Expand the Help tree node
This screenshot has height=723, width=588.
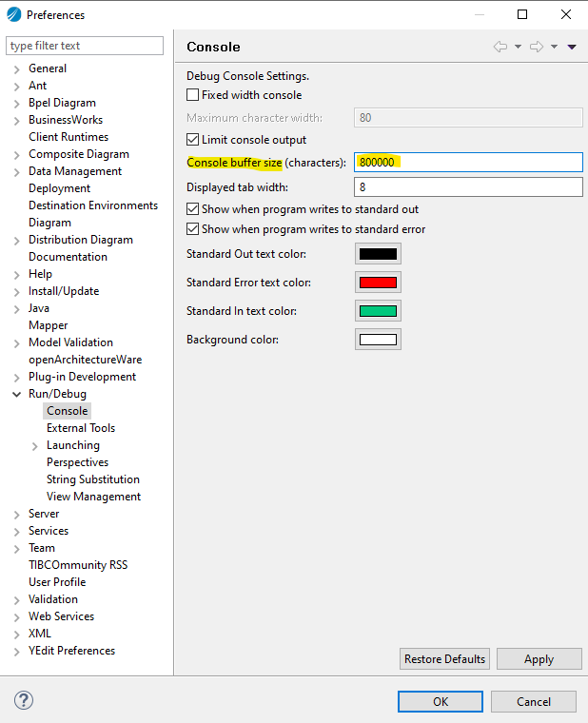(x=16, y=275)
